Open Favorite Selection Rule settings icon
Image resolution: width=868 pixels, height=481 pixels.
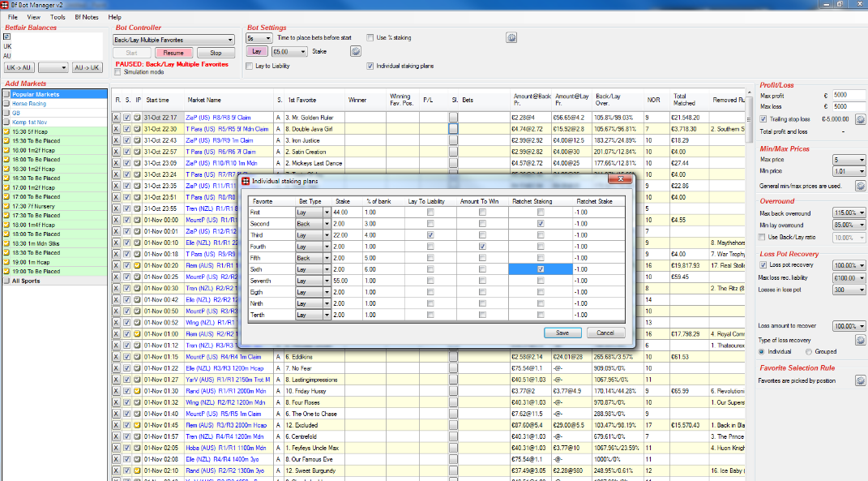point(860,380)
